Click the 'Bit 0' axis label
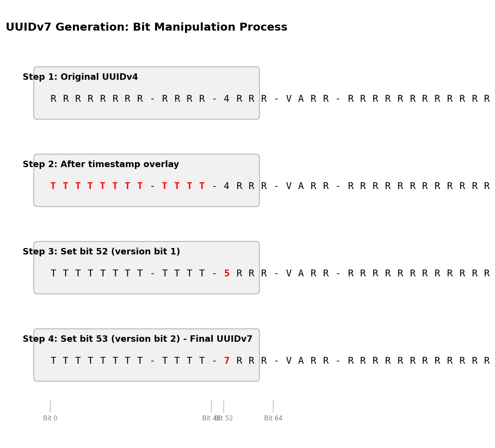 click(50, 419)
